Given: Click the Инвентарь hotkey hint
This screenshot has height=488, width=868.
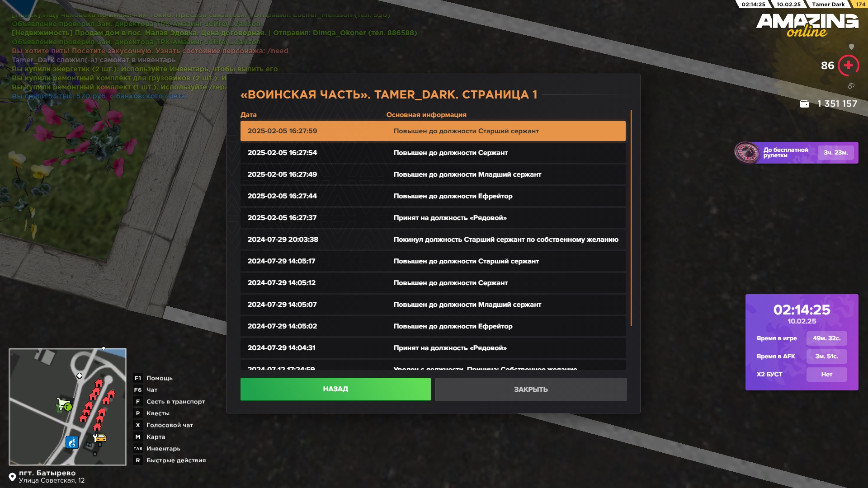Looking at the screenshot, I should pyautogui.click(x=163, y=449).
